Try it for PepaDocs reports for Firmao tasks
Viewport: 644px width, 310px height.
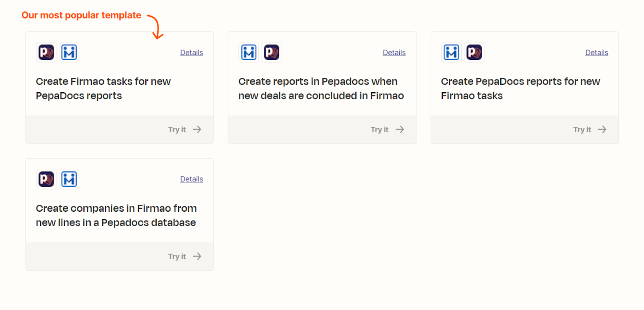[590, 129]
